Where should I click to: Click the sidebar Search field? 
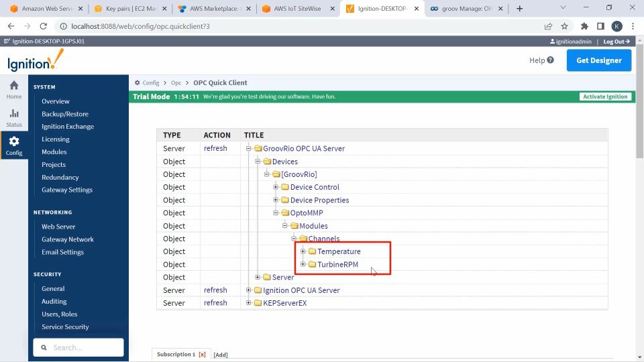pos(78,348)
